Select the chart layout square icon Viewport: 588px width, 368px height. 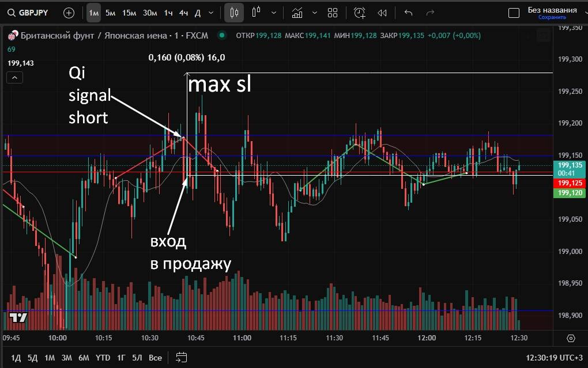[x=514, y=13]
